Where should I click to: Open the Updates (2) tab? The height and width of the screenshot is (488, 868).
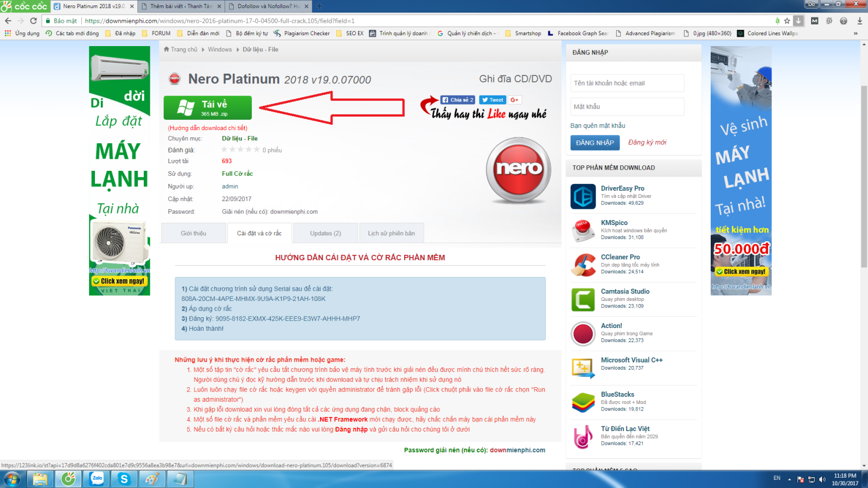[325, 233]
